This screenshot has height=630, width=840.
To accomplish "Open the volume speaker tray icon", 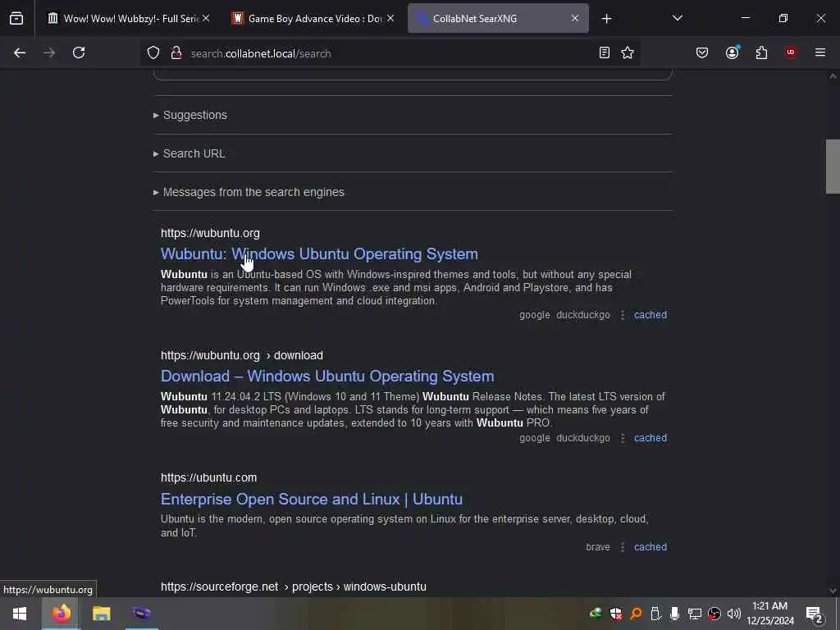I will [734, 614].
